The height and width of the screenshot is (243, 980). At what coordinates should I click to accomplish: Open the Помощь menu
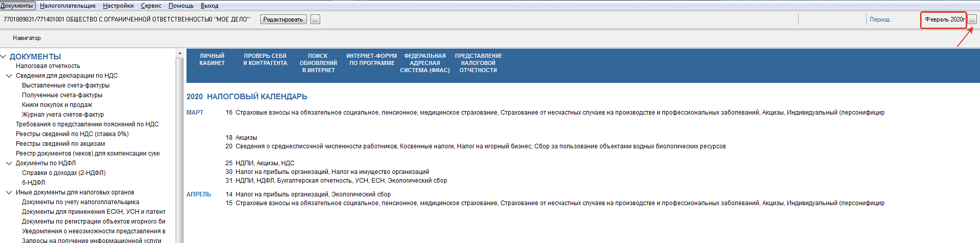click(181, 6)
